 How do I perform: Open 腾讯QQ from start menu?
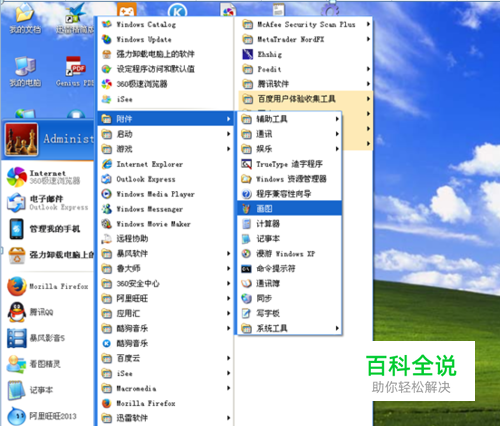click(x=49, y=312)
